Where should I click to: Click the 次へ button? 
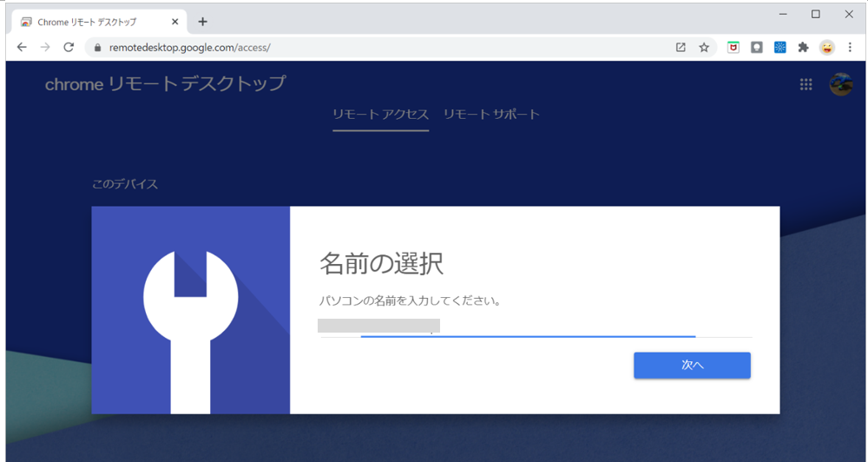point(692,365)
